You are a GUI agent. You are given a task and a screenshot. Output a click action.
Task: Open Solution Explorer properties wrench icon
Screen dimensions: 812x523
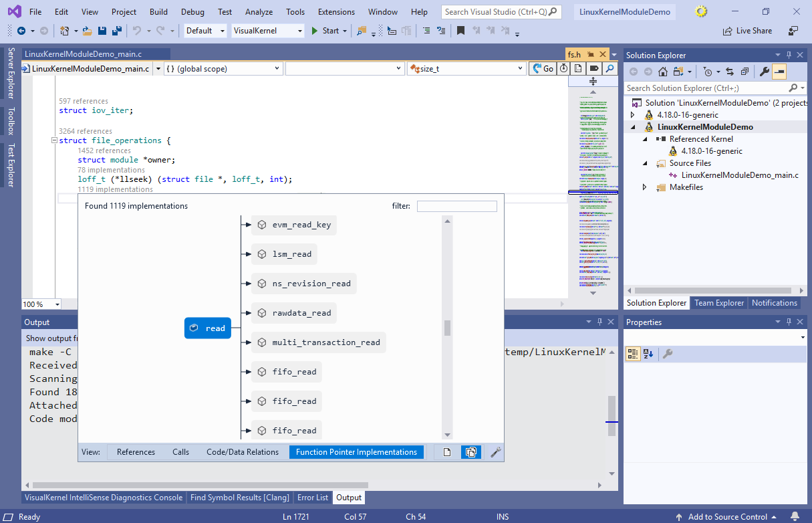765,72
